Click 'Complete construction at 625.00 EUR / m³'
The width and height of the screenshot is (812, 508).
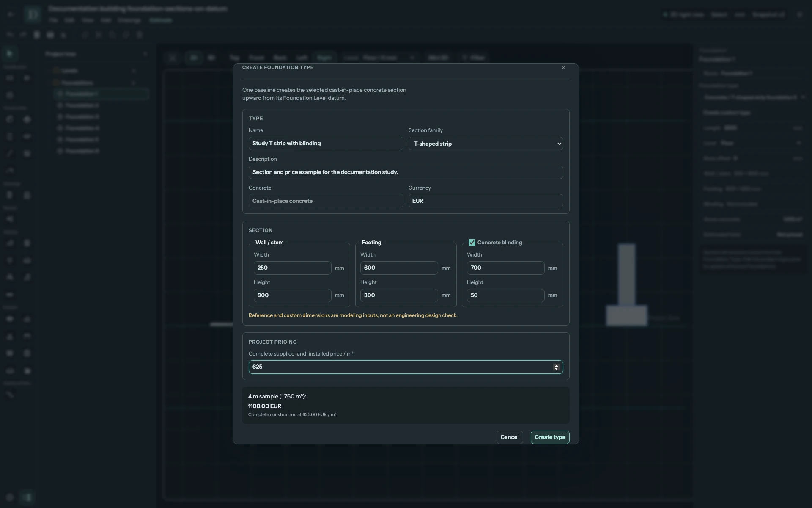click(x=292, y=415)
